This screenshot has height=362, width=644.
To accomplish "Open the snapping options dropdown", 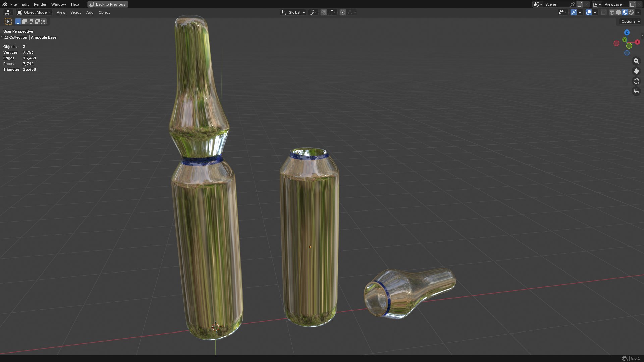I will [332, 12].
